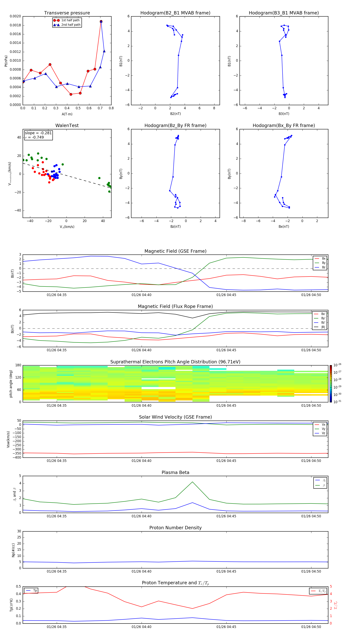The width and height of the screenshot is (351, 644).
Task: Select Bx' in the Flux Rope legend
Action: pyautogui.click(x=320, y=314)
